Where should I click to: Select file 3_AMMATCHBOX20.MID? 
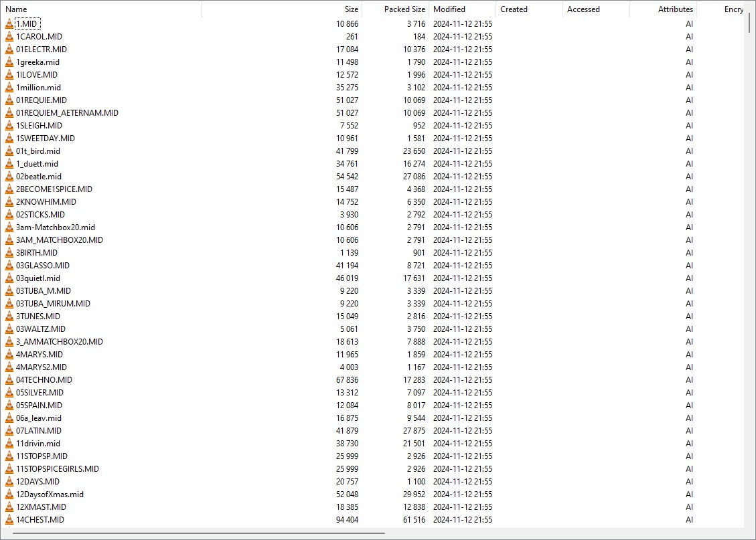click(60, 342)
